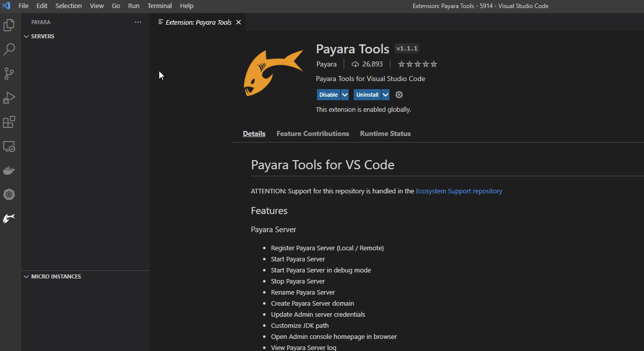
Task: Open the Terminal menu
Action: click(159, 6)
